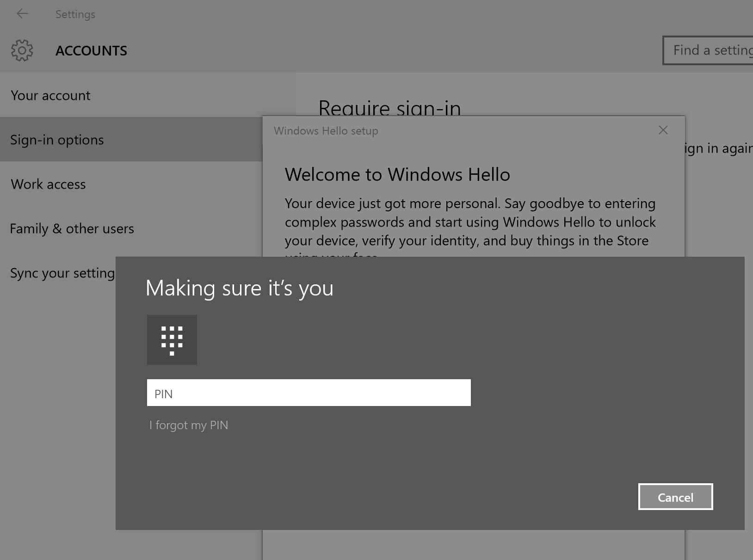This screenshot has width=753, height=560.
Task: Click the Windows Hello setup title text
Action: point(326,131)
